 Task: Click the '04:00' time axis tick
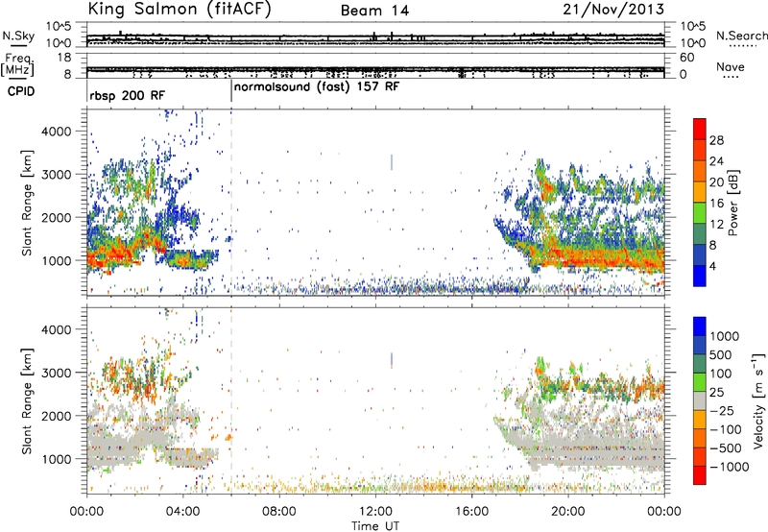(x=182, y=512)
